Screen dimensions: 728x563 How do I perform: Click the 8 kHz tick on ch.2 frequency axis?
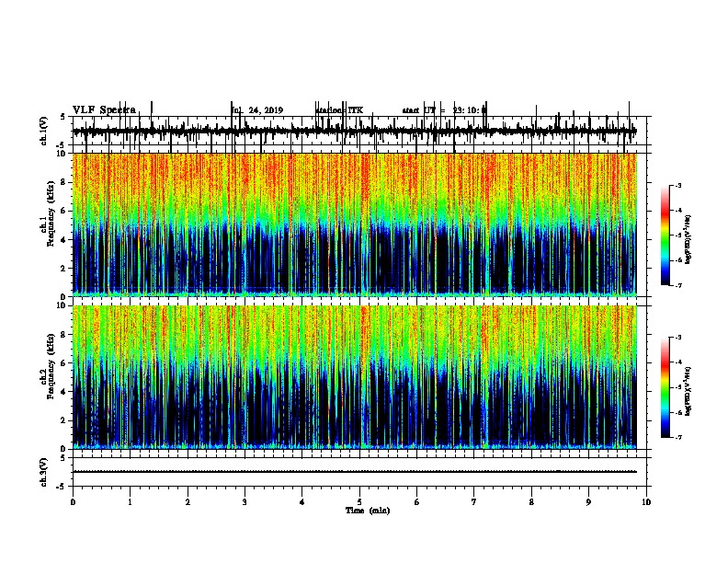(63, 335)
